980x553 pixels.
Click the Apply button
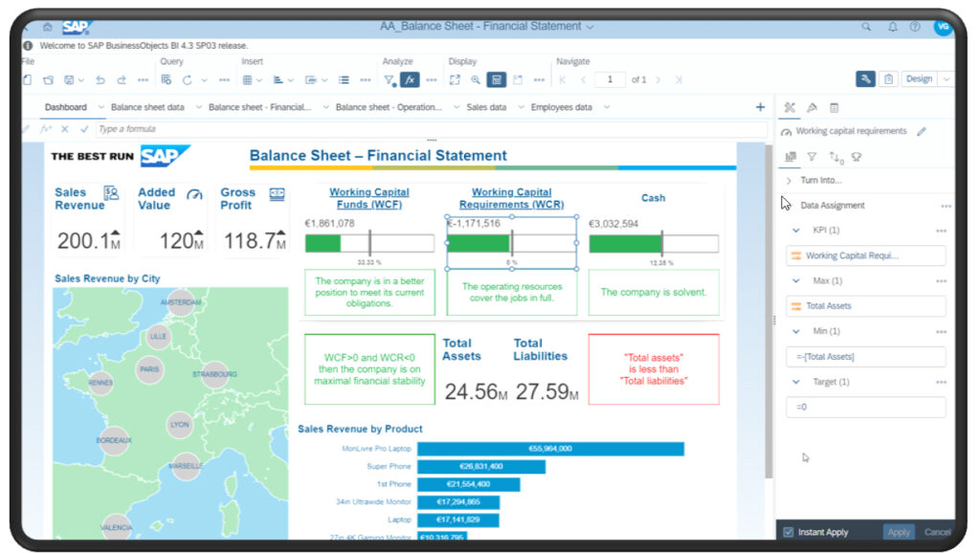[898, 532]
